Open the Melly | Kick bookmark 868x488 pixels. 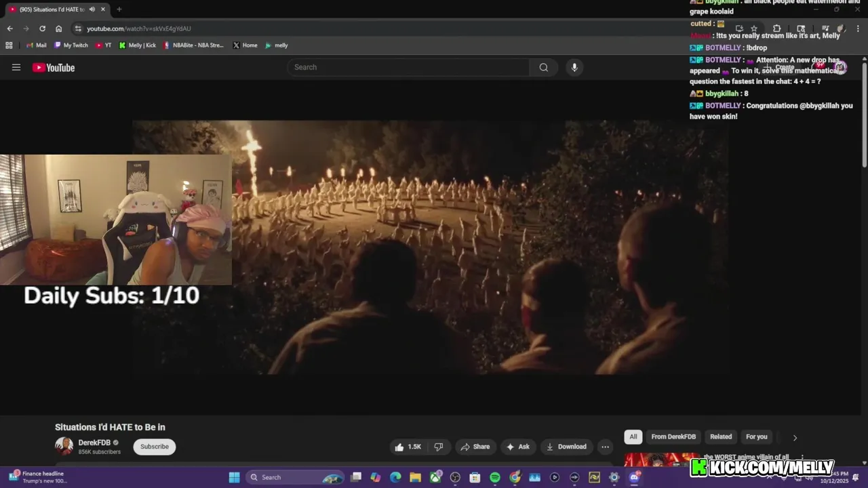click(x=137, y=45)
